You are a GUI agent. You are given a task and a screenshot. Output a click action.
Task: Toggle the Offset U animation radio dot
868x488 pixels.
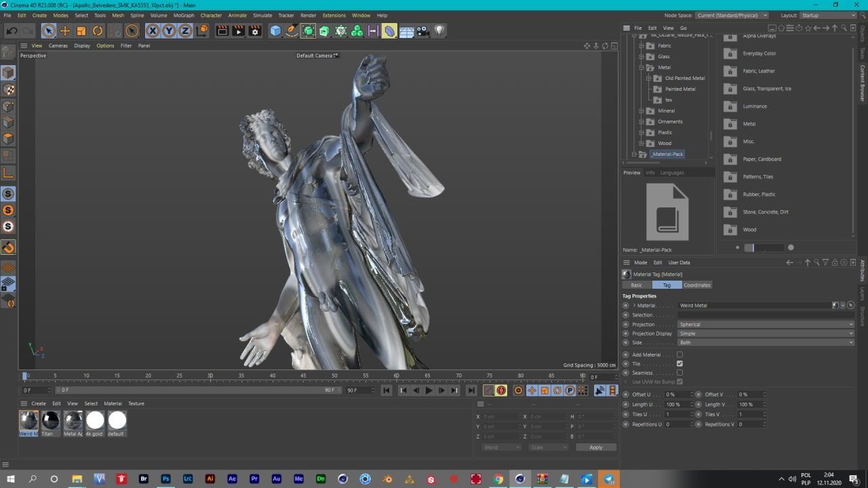[x=626, y=394]
